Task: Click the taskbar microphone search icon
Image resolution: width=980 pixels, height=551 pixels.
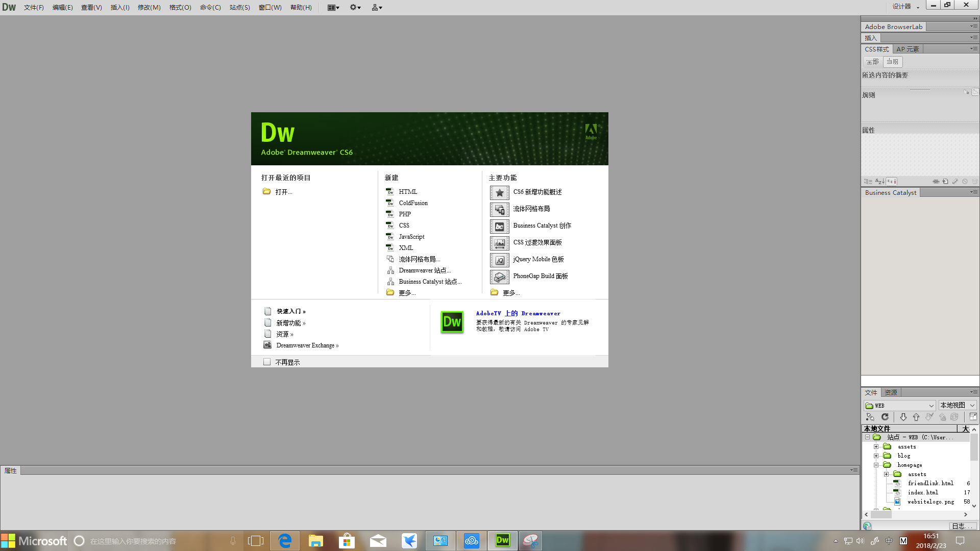Action: 233,540
